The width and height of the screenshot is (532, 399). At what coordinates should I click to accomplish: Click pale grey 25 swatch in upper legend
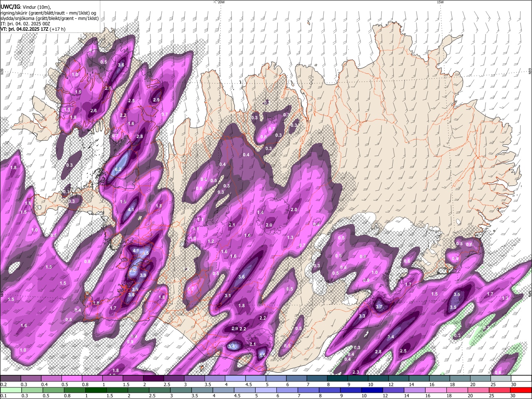tap(500, 379)
